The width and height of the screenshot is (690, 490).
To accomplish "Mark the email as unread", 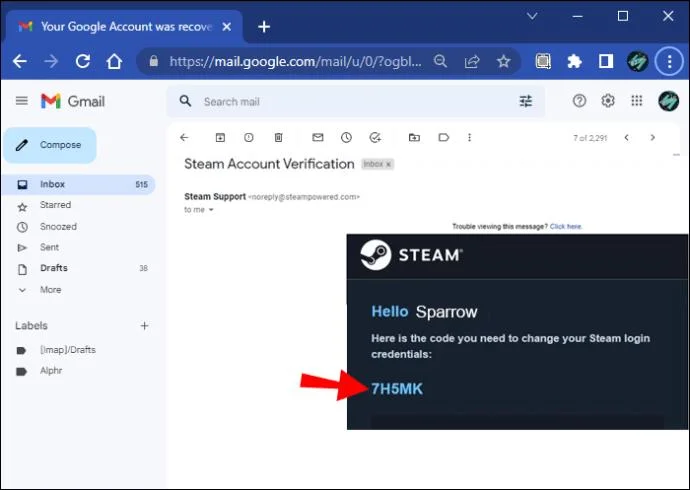I will click(318, 138).
